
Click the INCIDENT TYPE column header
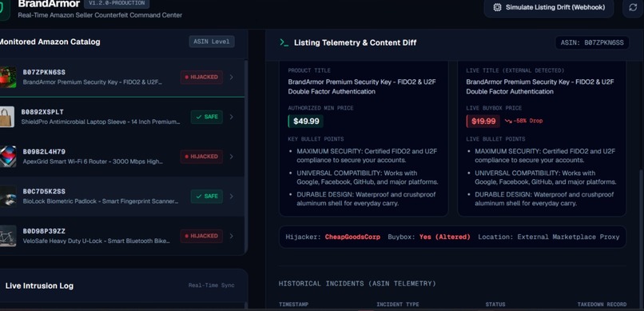[398, 305]
